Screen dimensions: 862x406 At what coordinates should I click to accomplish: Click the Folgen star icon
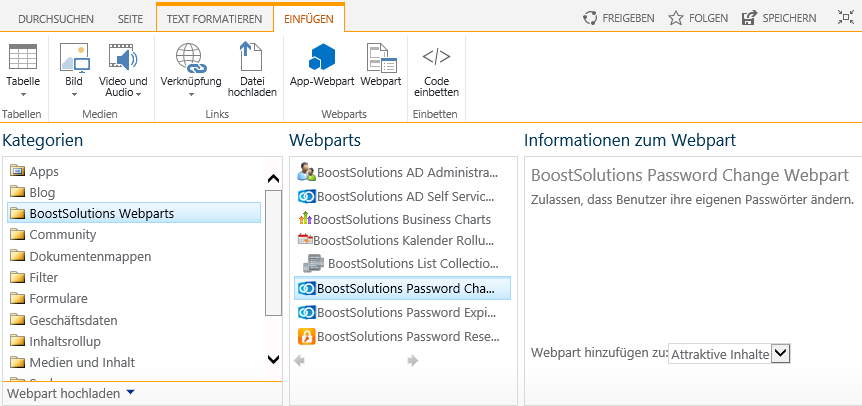(x=676, y=18)
